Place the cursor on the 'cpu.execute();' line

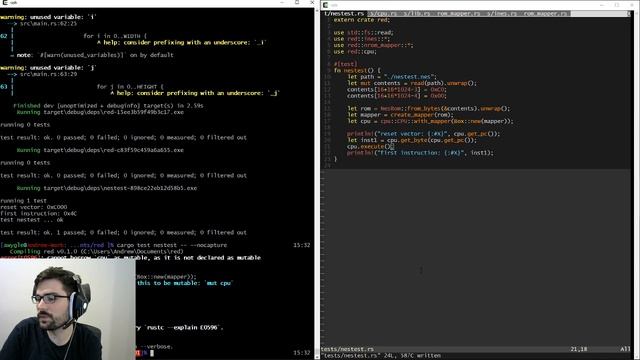[x=371, y=146]
